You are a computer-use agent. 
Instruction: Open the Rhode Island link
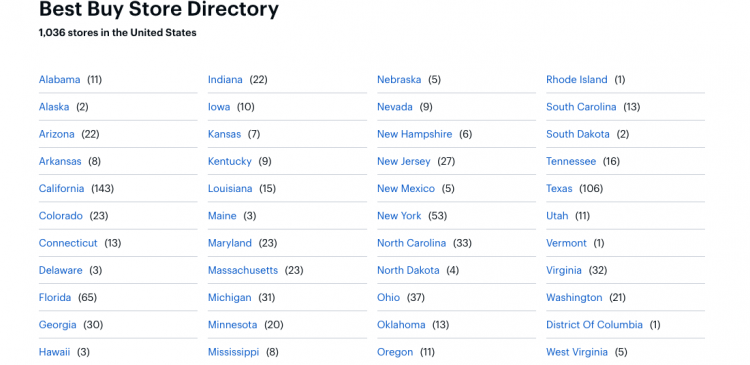coord(577,79)
